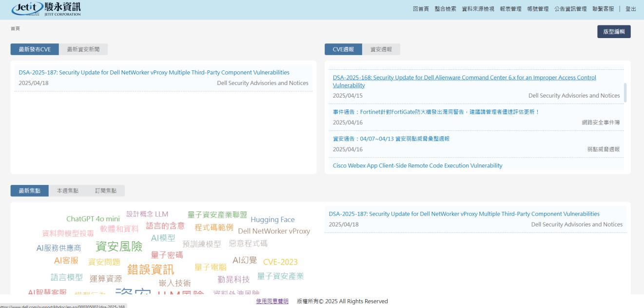This screenshot has height=308, width=644.
Task: Click the AI幻覺 keyword
Action: [x=245, y=260]
